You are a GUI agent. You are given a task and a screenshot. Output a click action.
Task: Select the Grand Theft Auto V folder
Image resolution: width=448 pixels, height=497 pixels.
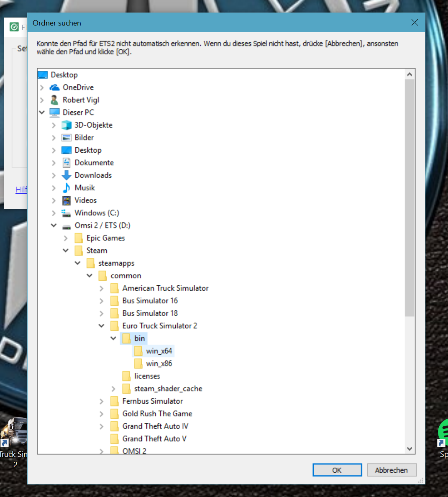point(154,439)
